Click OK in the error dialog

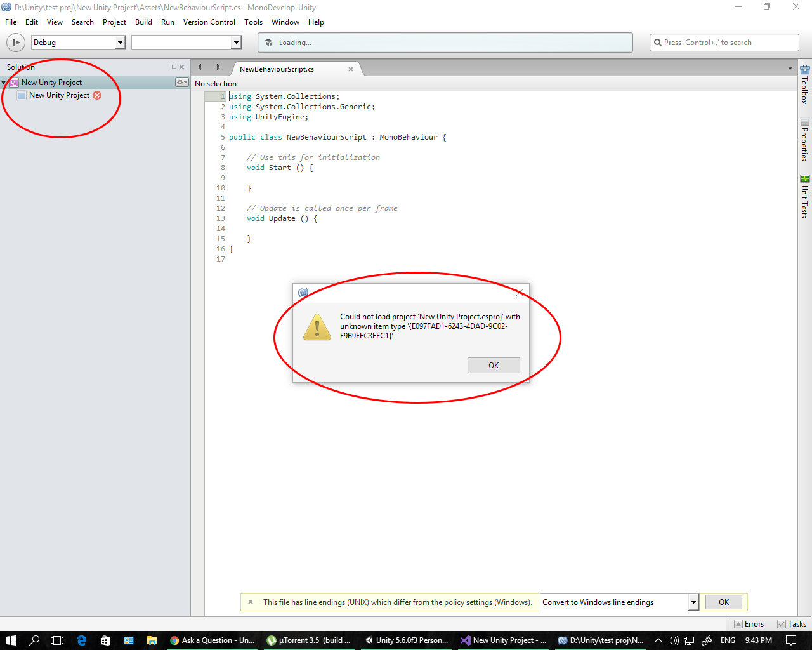click(494, 365)
